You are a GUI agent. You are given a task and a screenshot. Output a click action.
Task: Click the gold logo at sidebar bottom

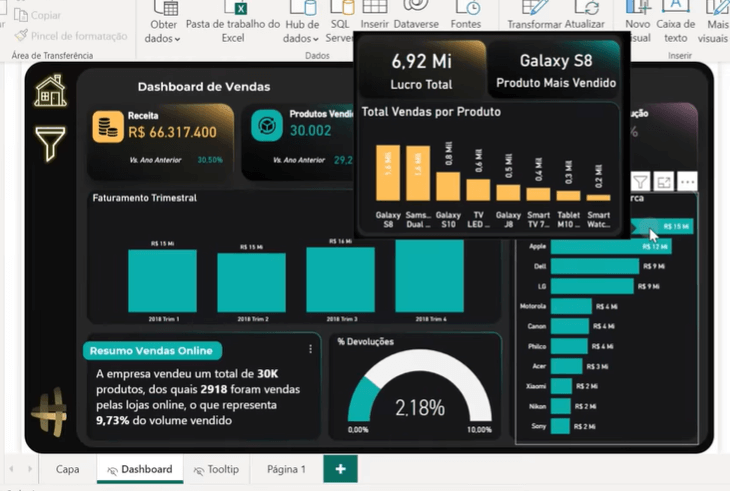click(50, 412)
